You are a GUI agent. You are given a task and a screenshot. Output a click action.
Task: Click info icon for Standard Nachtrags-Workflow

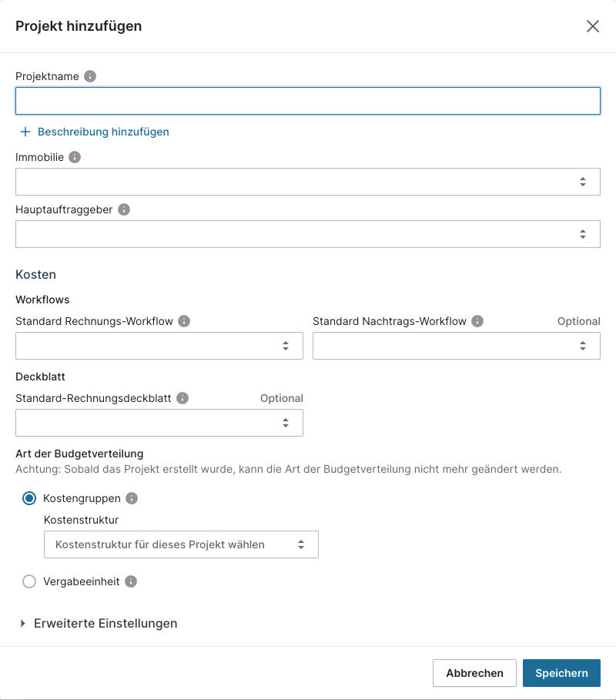[x=477, y=321]
